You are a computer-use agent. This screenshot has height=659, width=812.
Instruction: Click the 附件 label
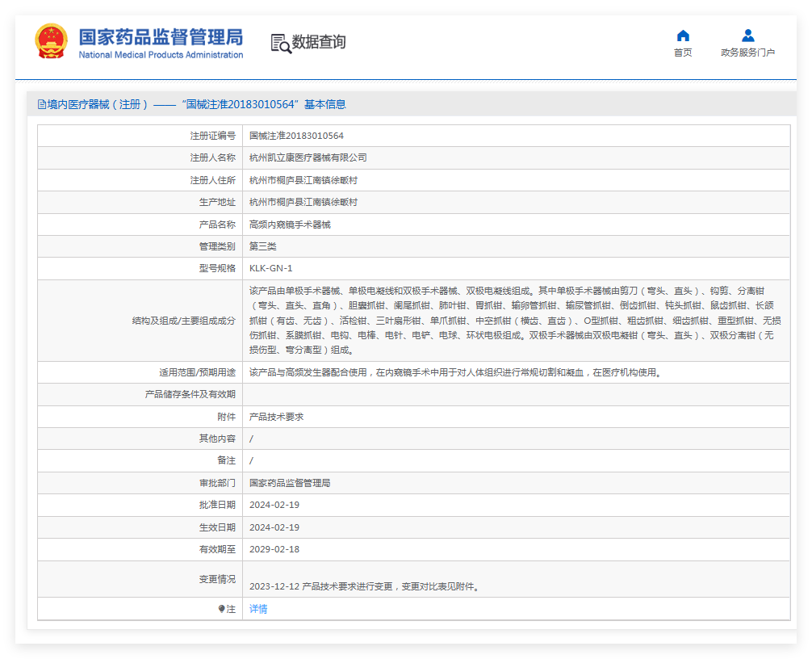[226, 417]
